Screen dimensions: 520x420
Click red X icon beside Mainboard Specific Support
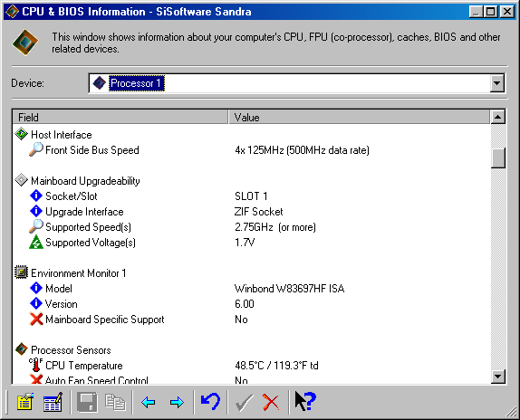[x=36, y=319]
